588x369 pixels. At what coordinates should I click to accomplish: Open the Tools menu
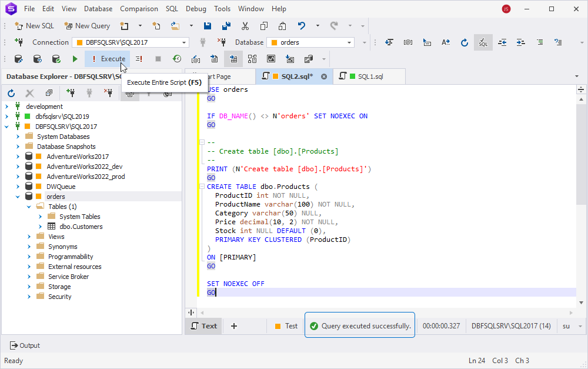click(x=222, y=9)
